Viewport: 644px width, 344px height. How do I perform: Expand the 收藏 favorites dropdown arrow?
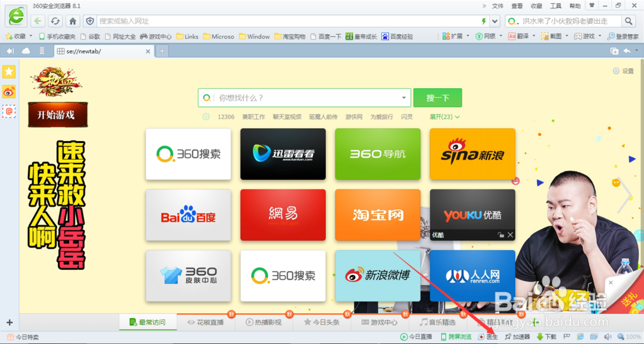(31, 36)
